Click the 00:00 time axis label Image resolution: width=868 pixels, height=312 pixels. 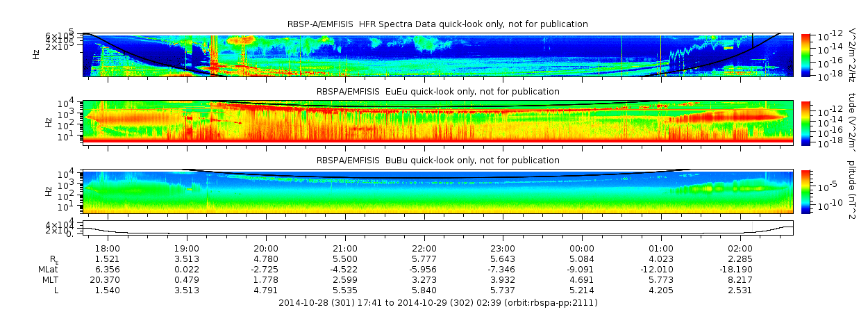pyautogui.click(x=582, y=249)
